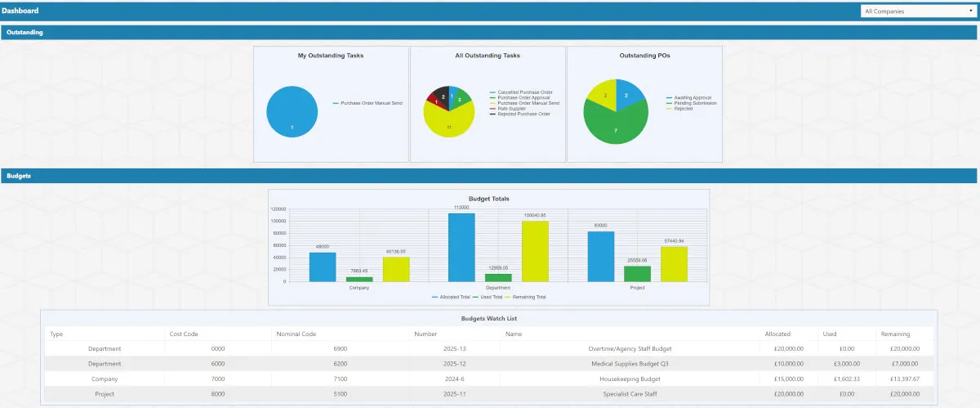Click the blue pie in My Outstanding Tasks

(x=292, y=111)
